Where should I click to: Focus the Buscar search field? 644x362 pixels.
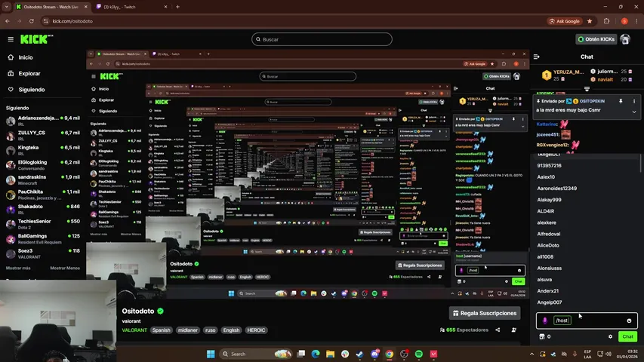pyautogui.click(x=322, y=39)
